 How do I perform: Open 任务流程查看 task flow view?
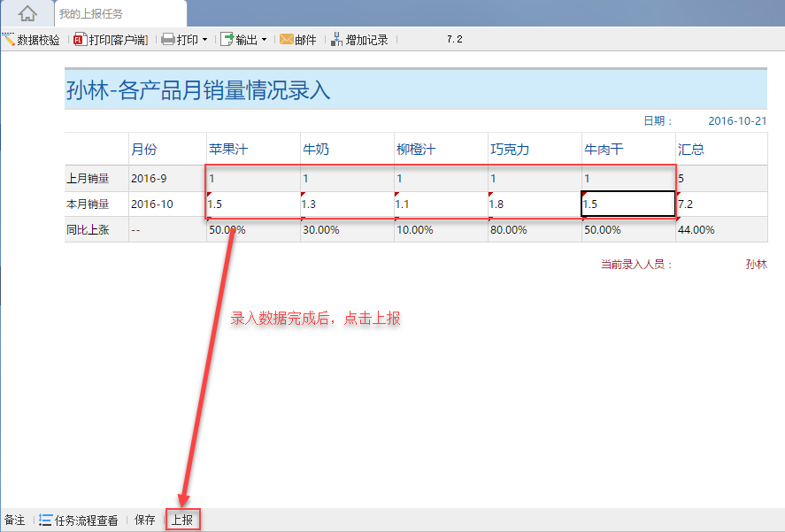[79, 520]
